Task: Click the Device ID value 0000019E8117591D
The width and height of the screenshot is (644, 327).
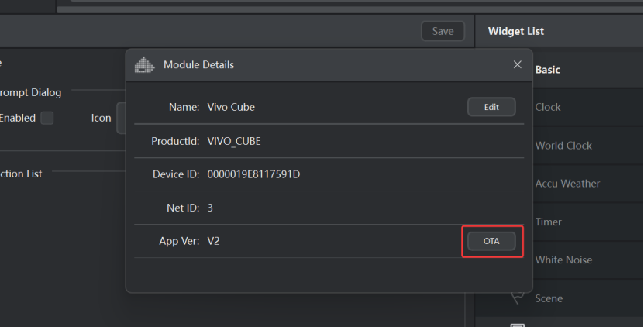Action: coord(253,174)
